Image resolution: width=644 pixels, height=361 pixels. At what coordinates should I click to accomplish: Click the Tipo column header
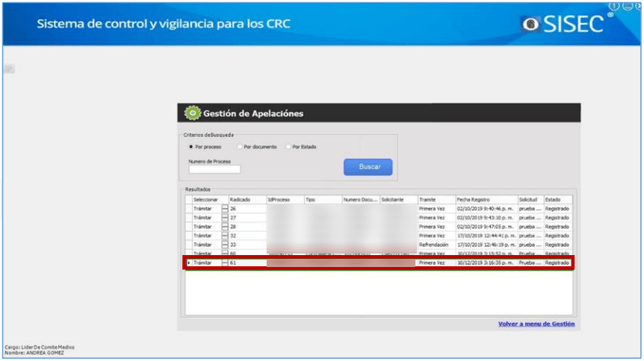point(323,200)
